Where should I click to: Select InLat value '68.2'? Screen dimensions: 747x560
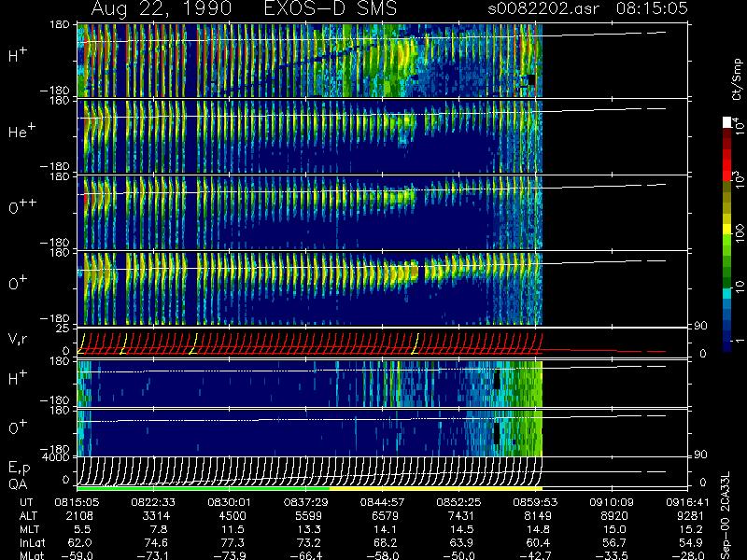386,542
